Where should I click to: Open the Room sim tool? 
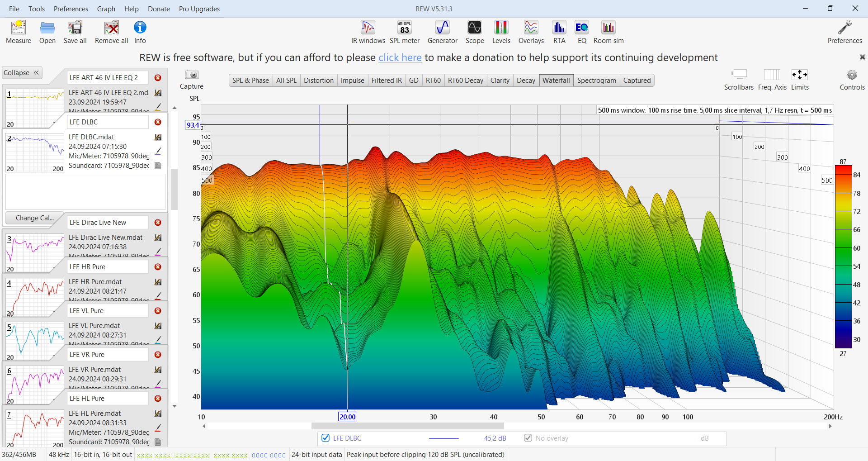pos(609,32)
